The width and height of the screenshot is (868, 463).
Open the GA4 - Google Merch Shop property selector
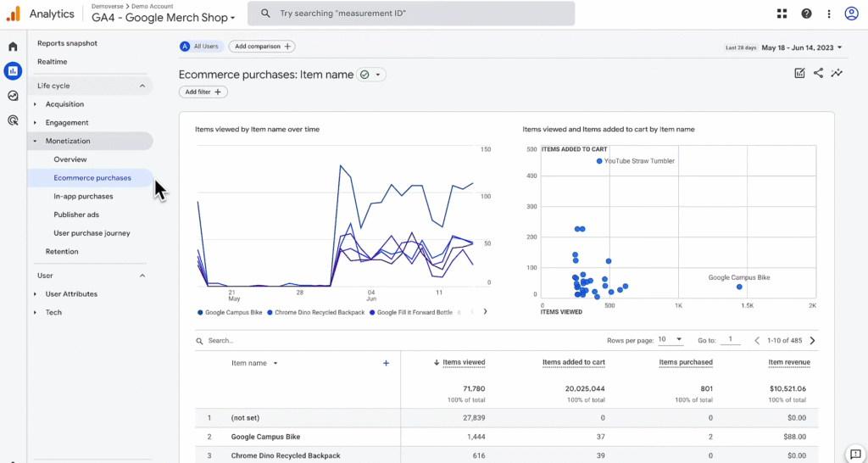(x=164, y=18)
